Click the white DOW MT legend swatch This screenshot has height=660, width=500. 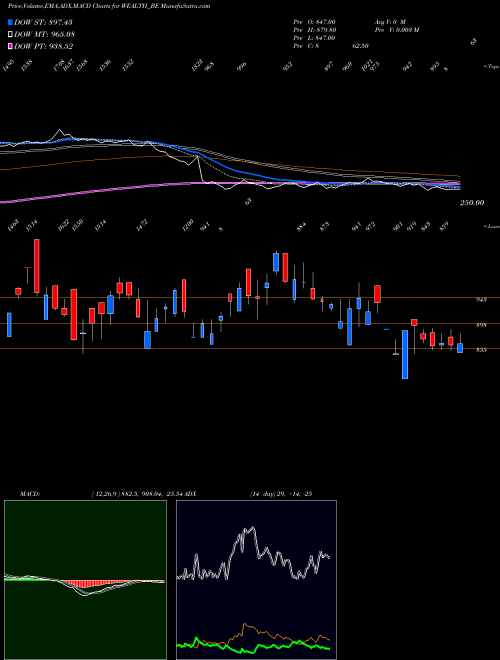pos(10,34)
